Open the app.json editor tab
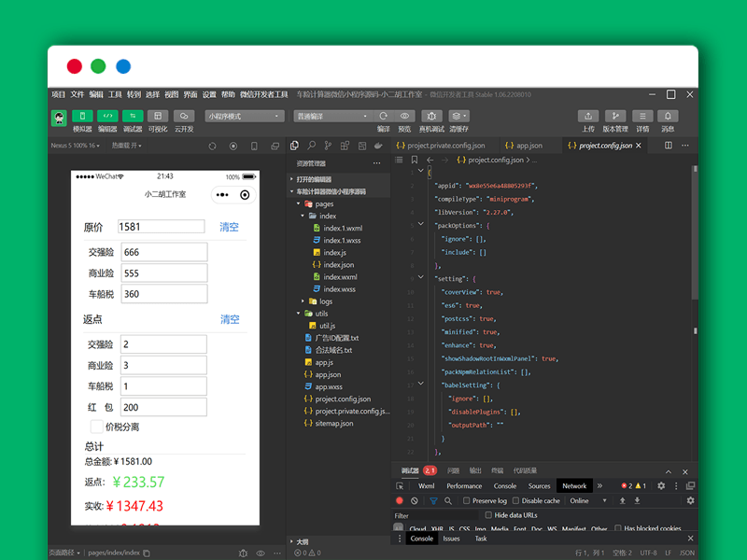 529,146
